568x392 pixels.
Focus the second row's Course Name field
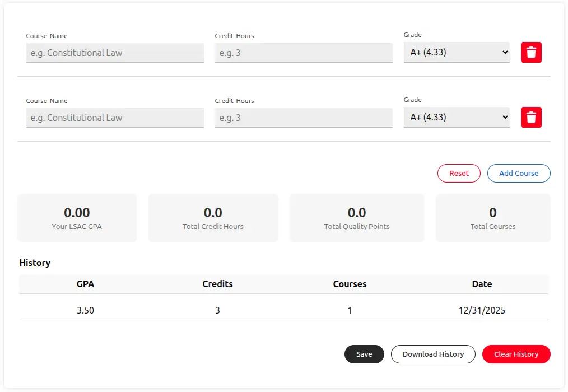pyautogui.click(x=115, y=118)
